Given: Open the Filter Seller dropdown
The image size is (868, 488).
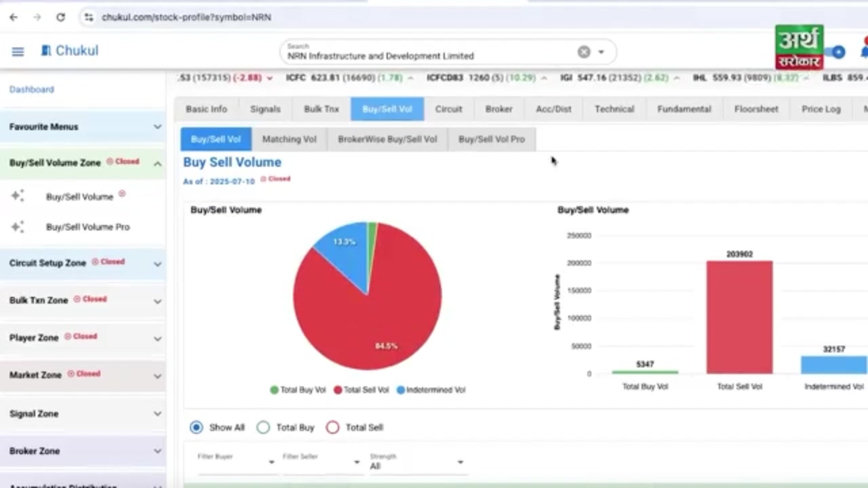Looking at the screenshot, I should tap(322, 462).
